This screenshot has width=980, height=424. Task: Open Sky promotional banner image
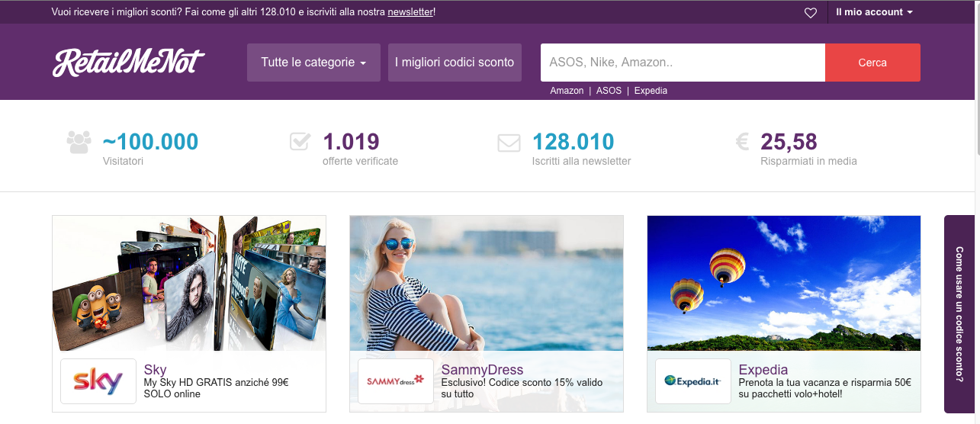pos(189,283)
